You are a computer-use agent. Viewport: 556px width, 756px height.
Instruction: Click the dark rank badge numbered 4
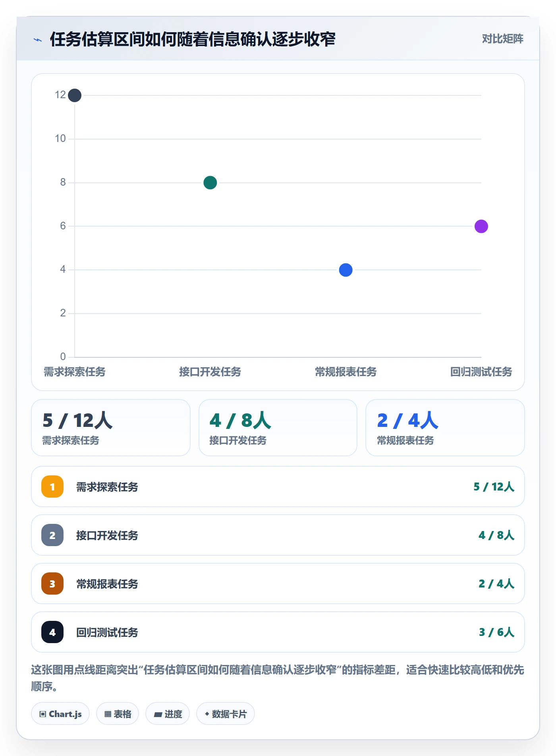[52, 632]
